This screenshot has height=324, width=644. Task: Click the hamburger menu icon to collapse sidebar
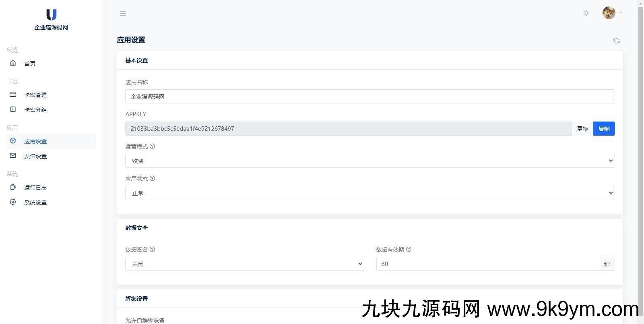tap(123, 14)
